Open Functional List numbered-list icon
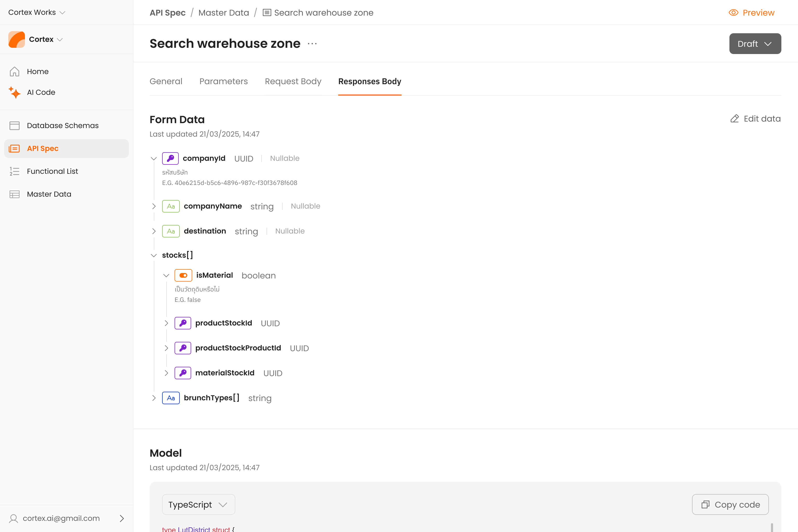The width and height of the screenshot is (798, 532). click(x=14, y=171)
